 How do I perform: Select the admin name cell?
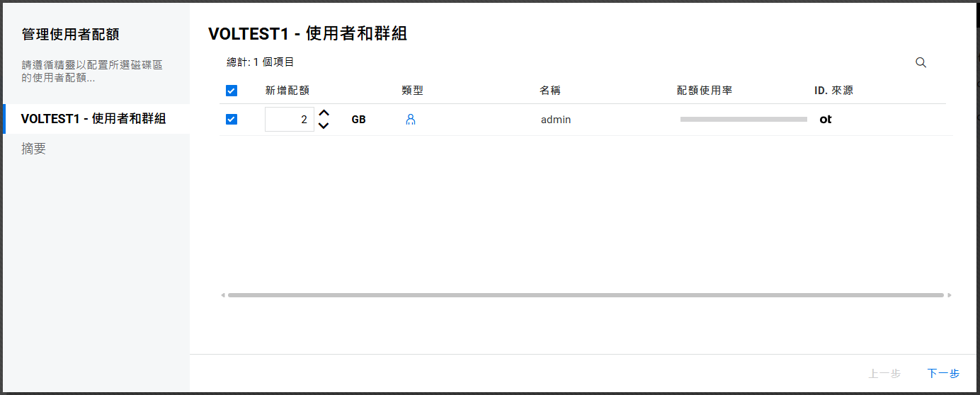pos(556,120)
